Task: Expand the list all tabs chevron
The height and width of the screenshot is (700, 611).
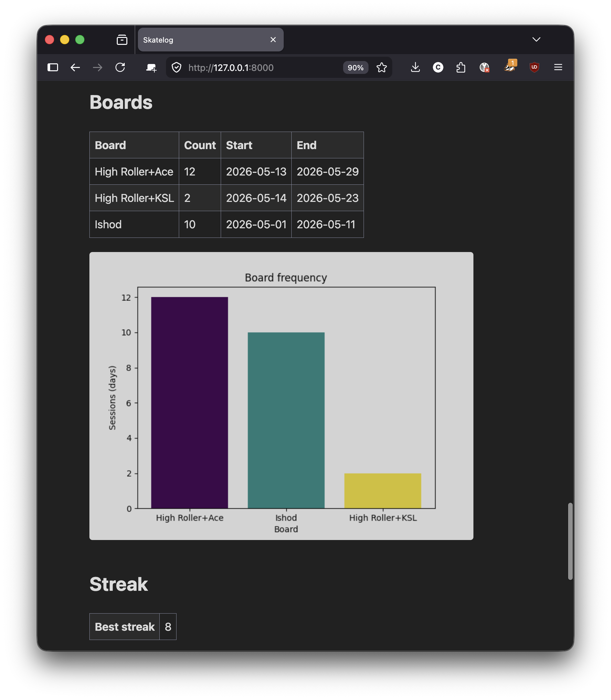Action: point(536,40)
